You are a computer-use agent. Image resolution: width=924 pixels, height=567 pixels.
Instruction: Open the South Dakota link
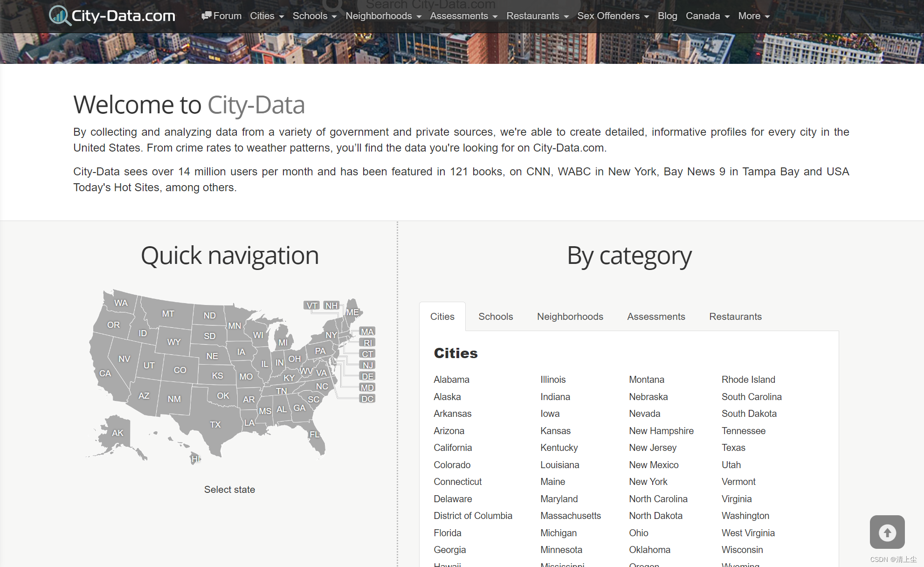click(749, 414)
